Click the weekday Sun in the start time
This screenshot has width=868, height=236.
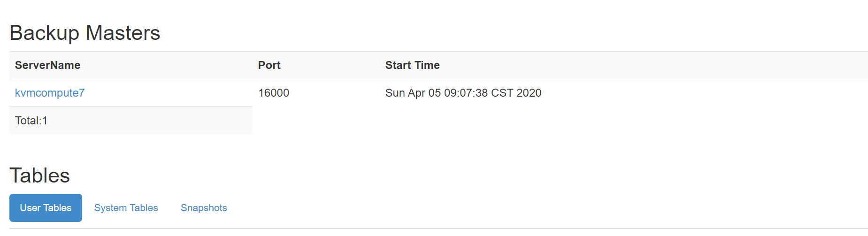point(395,93)
